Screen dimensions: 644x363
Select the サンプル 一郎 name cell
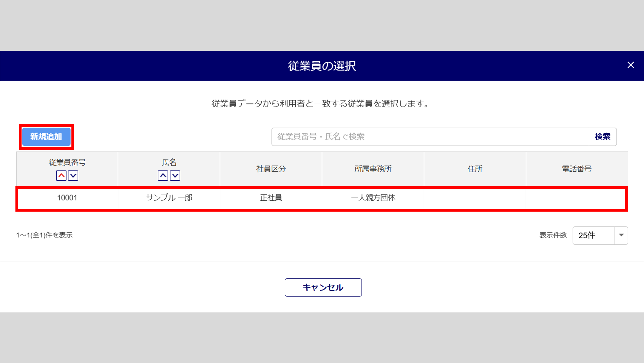[169, 198]
